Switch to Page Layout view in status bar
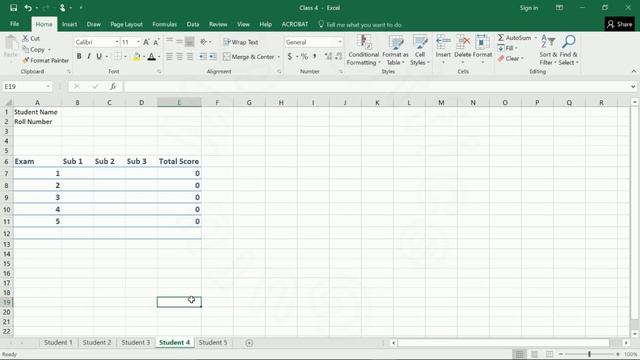This screenshot has height=360, width=640. click(534, 354)
